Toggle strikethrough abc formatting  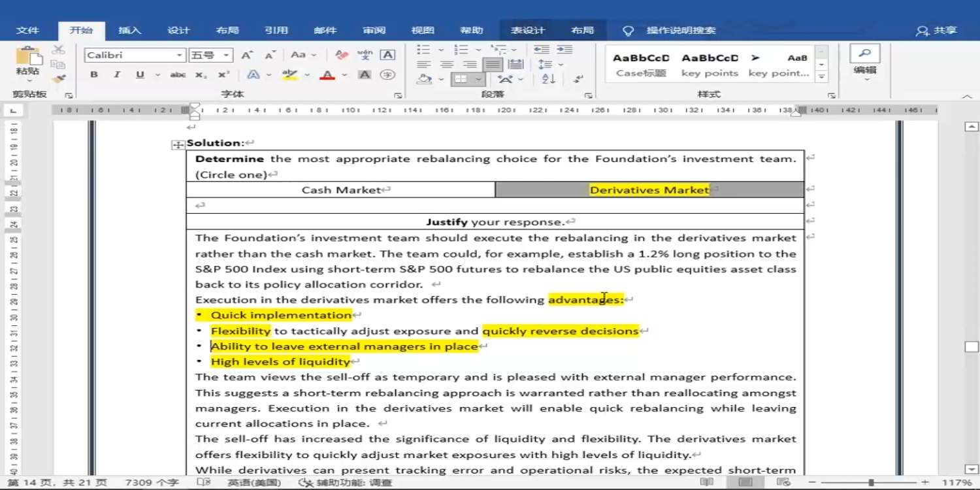pyautogui.click(x=178, y=75)
